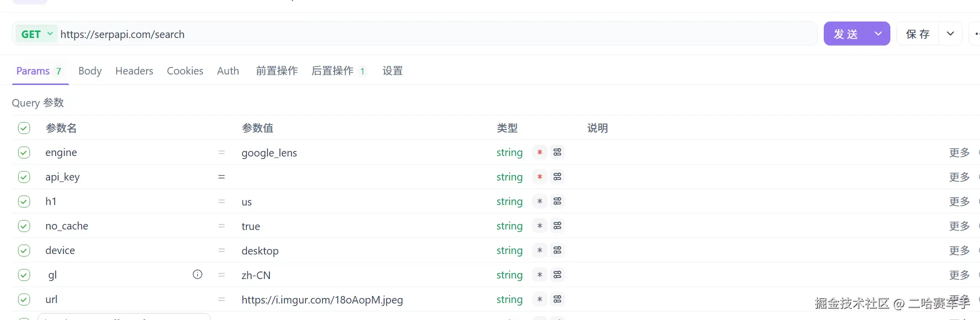Change type string for h1 row
The width and height of the screenshot is (980, 320).
tap(509, 201)
